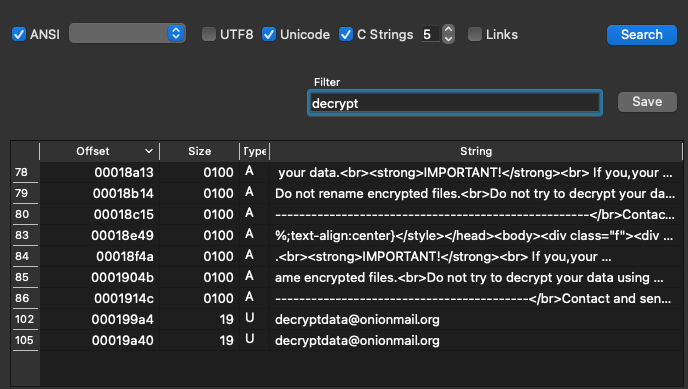
Task: Toggle the Unicode checkbox
Action: point(269,34)
